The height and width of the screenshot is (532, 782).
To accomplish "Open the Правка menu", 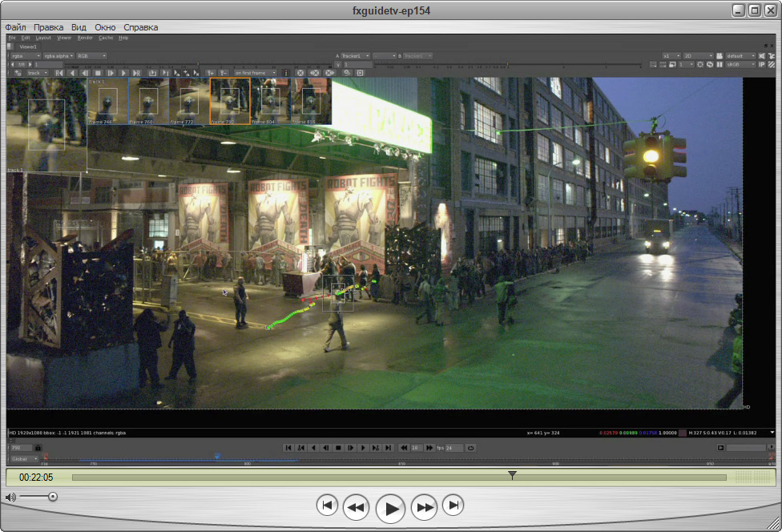I will (x=48, y=27).
